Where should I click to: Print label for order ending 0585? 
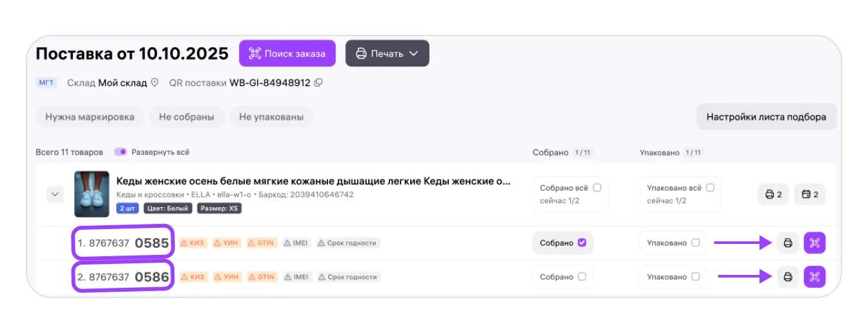pyautogui.click(x=787, y=243)
